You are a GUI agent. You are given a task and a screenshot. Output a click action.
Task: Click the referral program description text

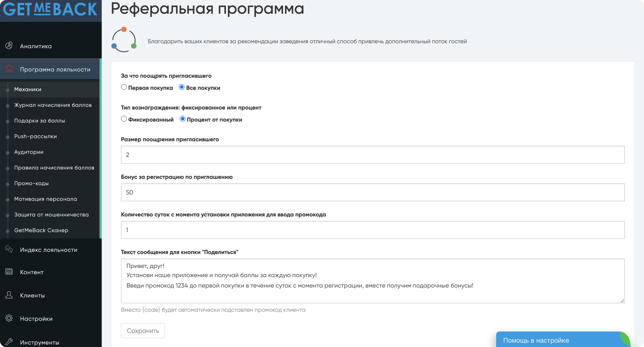point(307,41)
